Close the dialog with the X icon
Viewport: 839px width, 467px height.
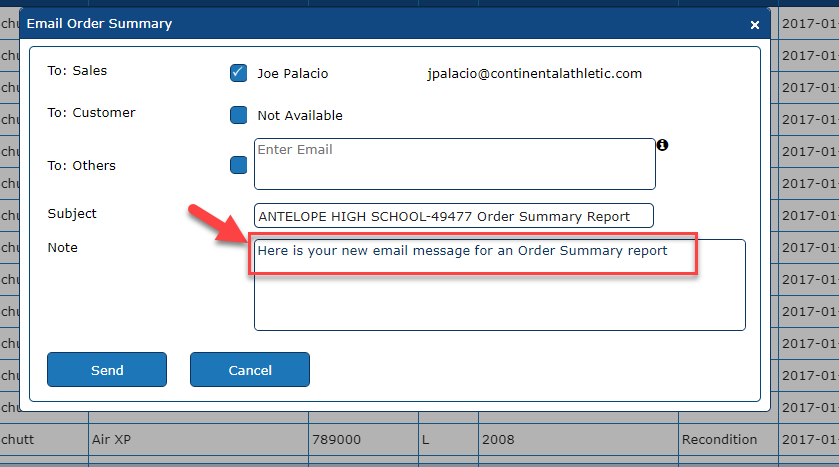tap(754, 25)
